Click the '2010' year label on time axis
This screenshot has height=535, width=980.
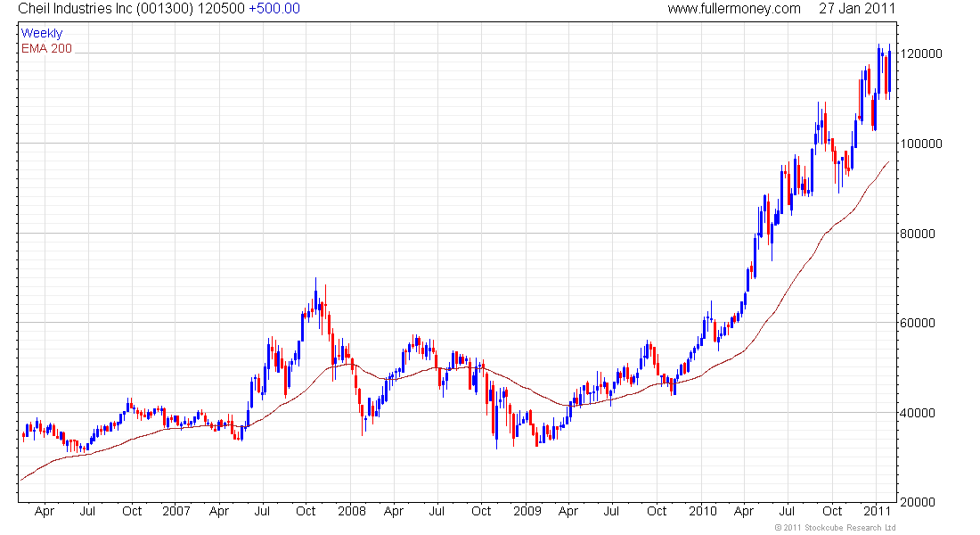pyautogui.click(x=703, y=511)
